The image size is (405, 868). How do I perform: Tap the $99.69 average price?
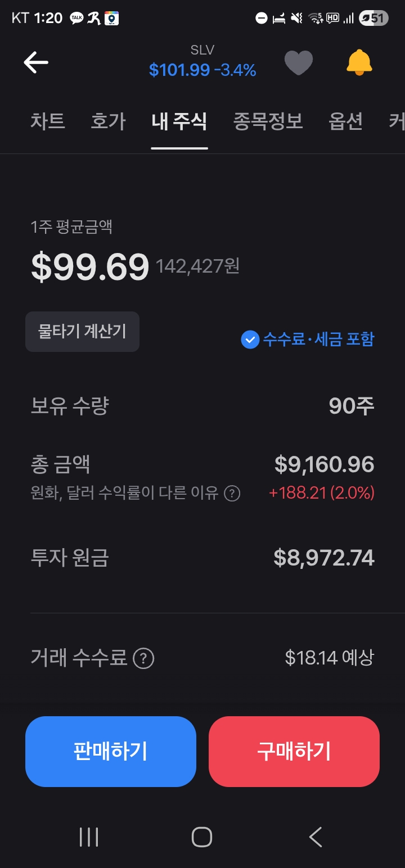(x=90, y=267)
